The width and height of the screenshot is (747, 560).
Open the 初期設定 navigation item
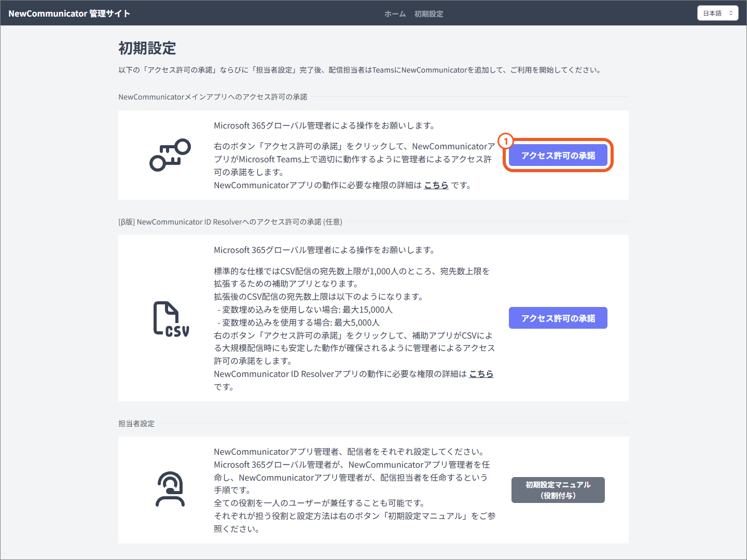(428, 14)
